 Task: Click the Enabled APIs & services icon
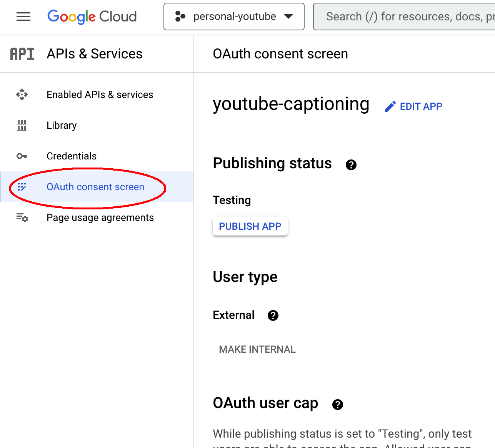click(22, 95)
